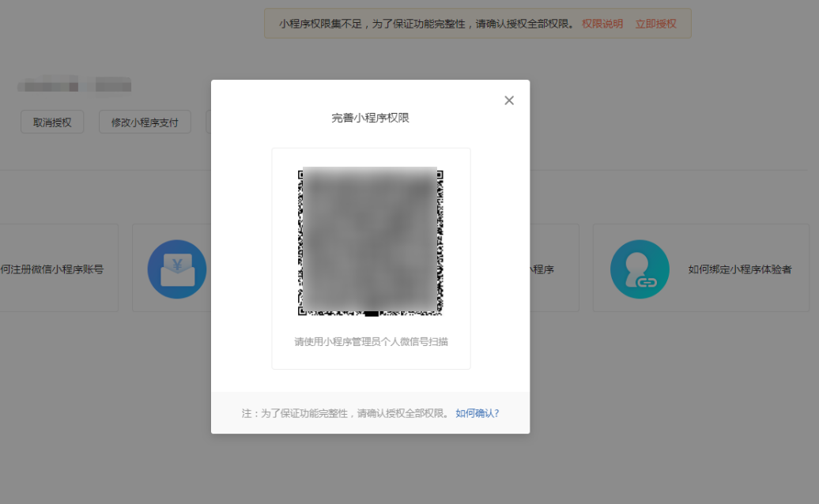This screenshot has width=819, height=504.
Task: Open the blue yuan envelope payment icon
Action: (x=177, y=269)
